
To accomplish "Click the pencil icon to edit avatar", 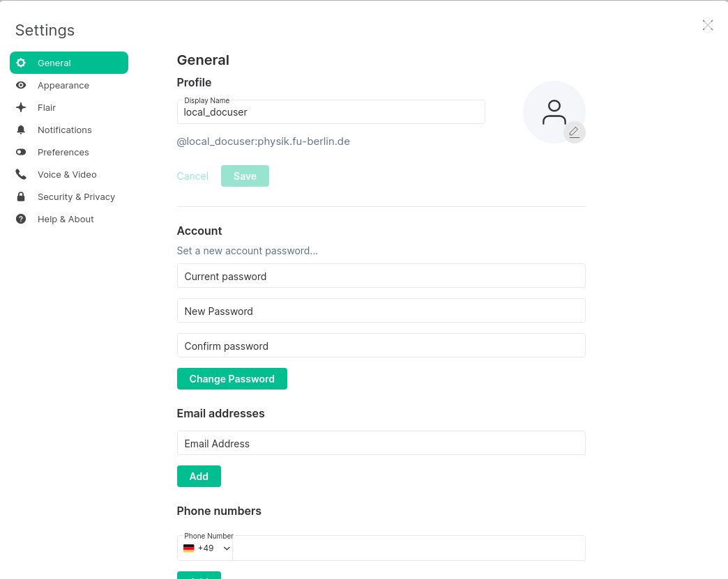I will pos(574,132).
